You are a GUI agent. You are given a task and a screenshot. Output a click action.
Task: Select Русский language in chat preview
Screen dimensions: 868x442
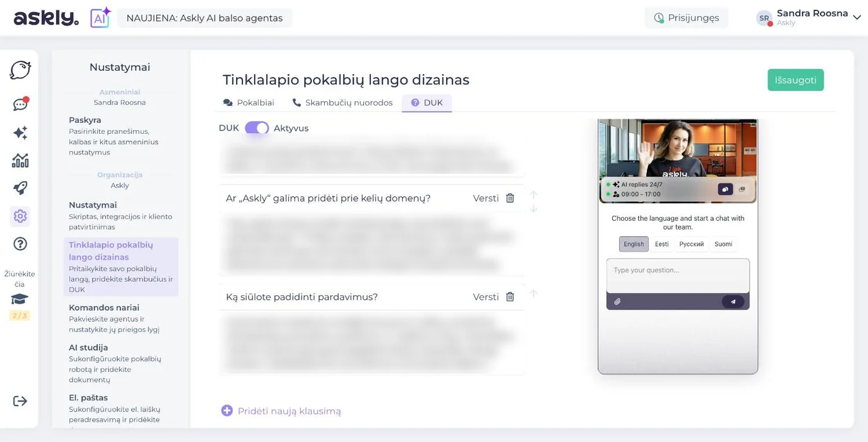click(x=692, y=244)
